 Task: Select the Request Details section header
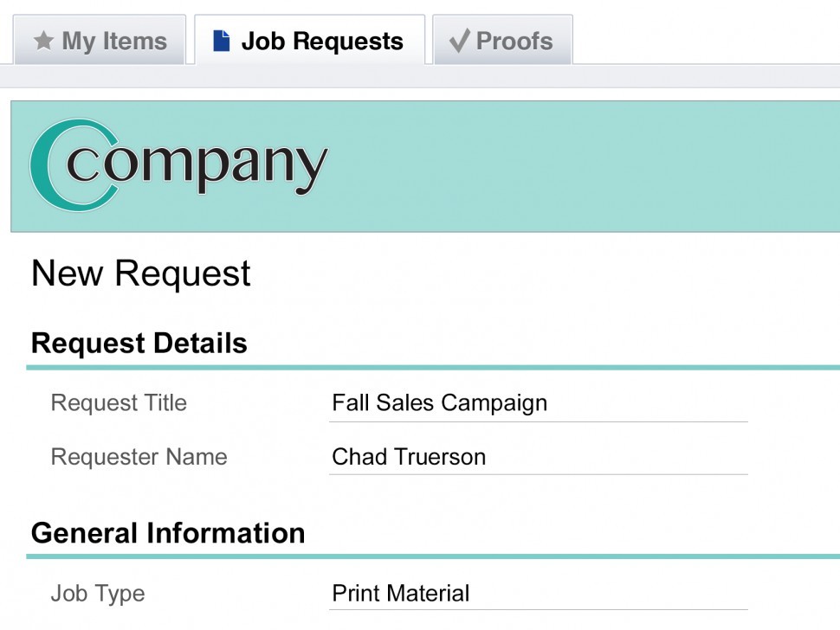(x=139, y=344)
